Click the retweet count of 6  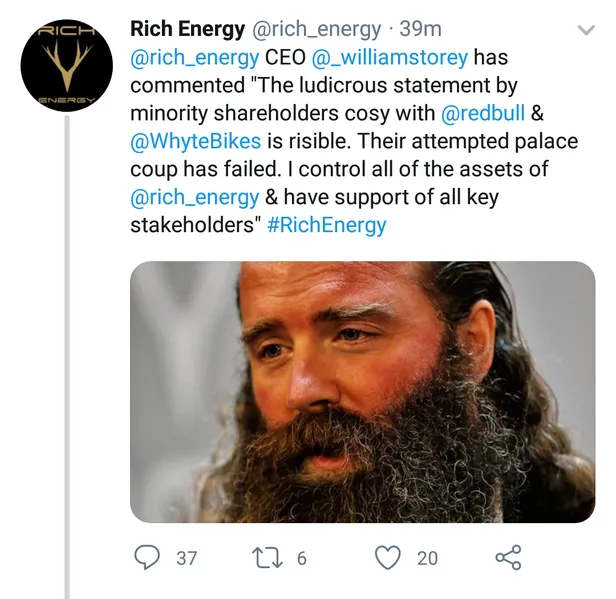point(302,558)
